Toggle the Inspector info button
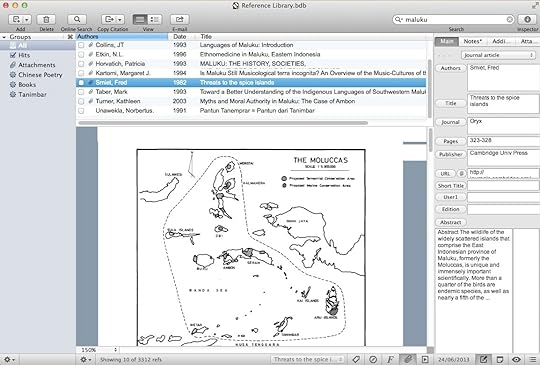Screen dimensions: 540x365 tap(527, 20)
